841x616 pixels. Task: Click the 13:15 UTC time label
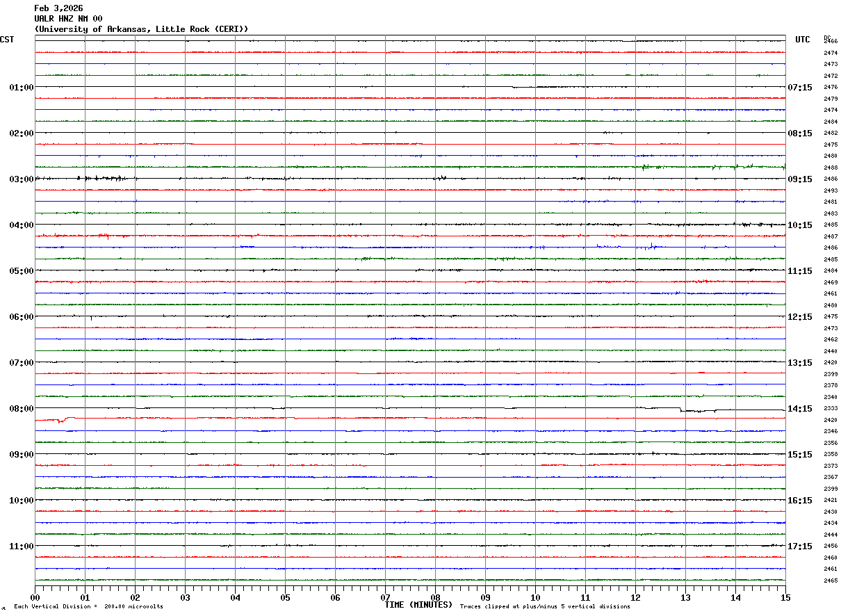coord(800,363)
